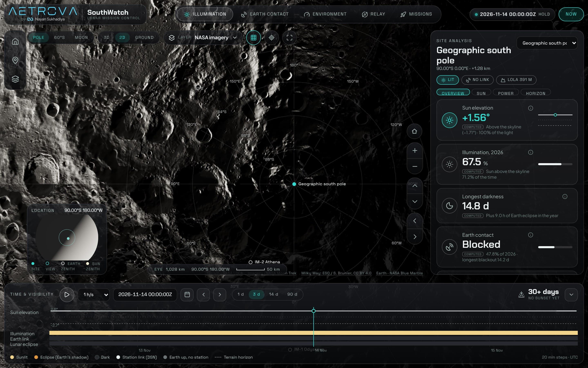Open the layers stack sidebar icon
Image resolution: width=588 pixels, height=368 pixels.
pyautogui.click(x=15, y=79)
